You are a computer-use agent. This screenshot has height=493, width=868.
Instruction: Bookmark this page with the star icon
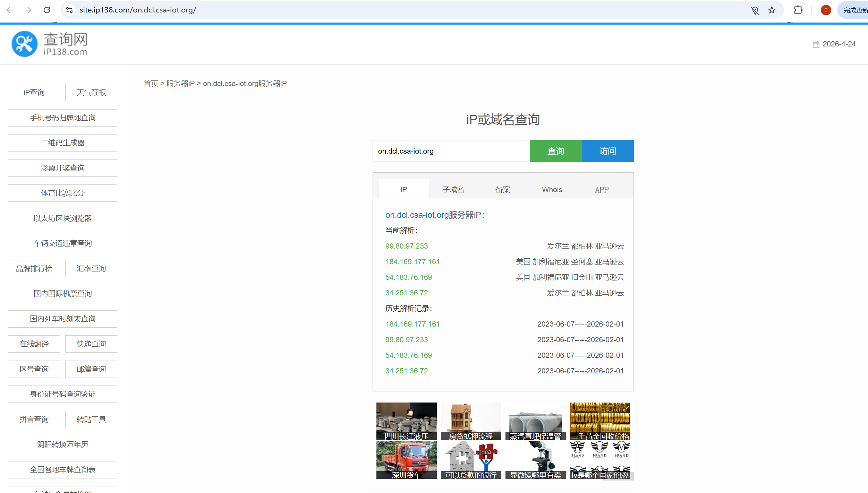pos(772,10)
